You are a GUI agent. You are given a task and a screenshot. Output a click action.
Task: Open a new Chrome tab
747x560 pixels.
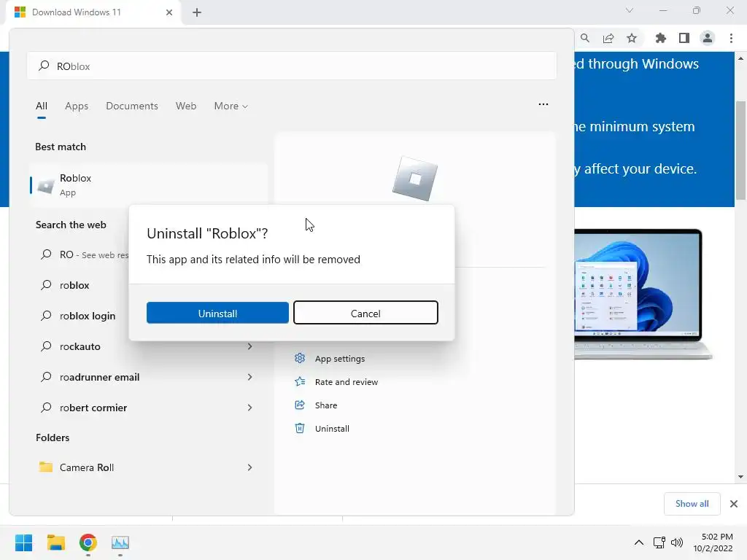click(x=197, y=12)
